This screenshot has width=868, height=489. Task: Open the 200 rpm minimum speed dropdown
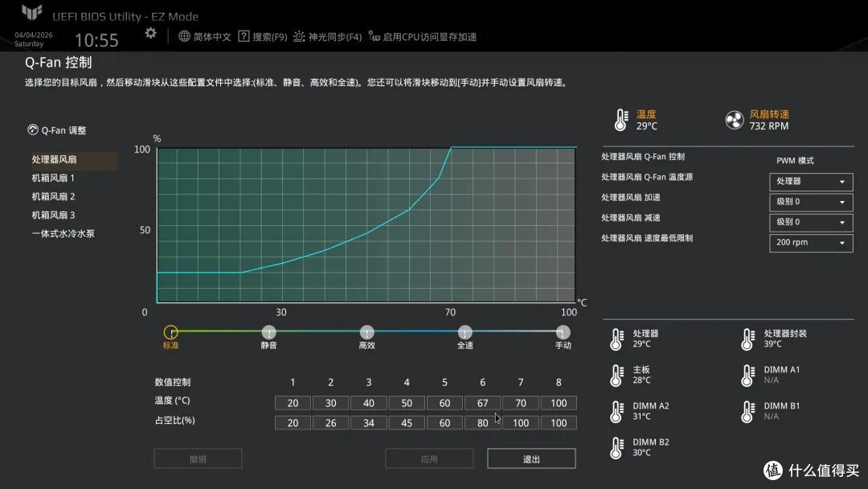click(811, 243)
